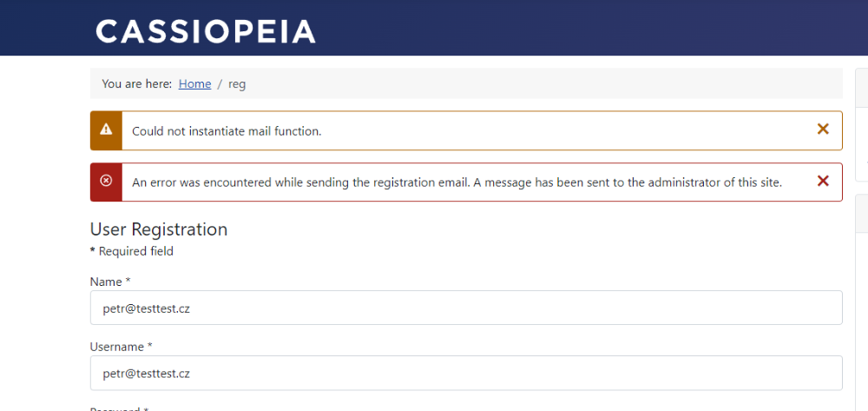Dismiss the 'Could not instantiate mail function' alert
The image size is (868, 411).
823,129
